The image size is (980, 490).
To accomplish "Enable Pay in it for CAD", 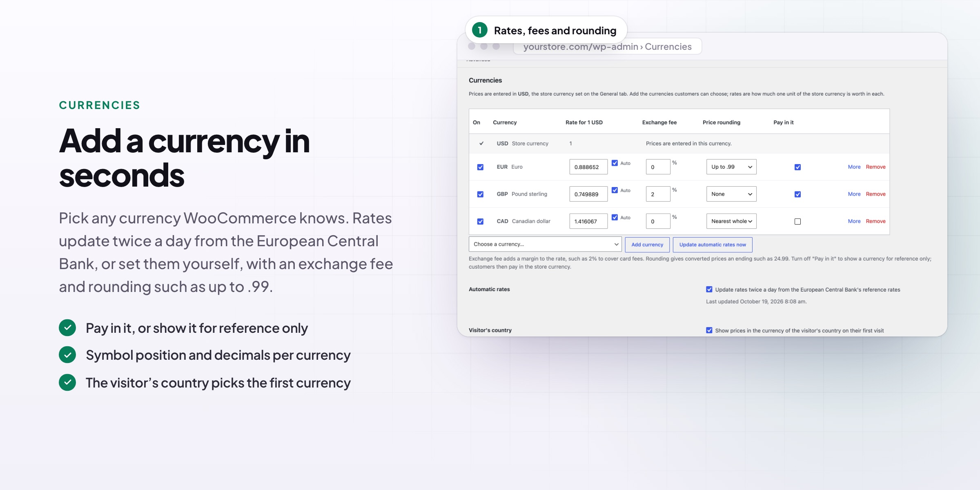I will (797, 221).
